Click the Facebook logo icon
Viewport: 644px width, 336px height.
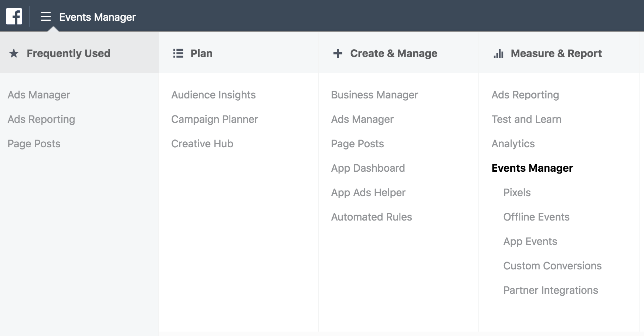[x=14, y=16]
